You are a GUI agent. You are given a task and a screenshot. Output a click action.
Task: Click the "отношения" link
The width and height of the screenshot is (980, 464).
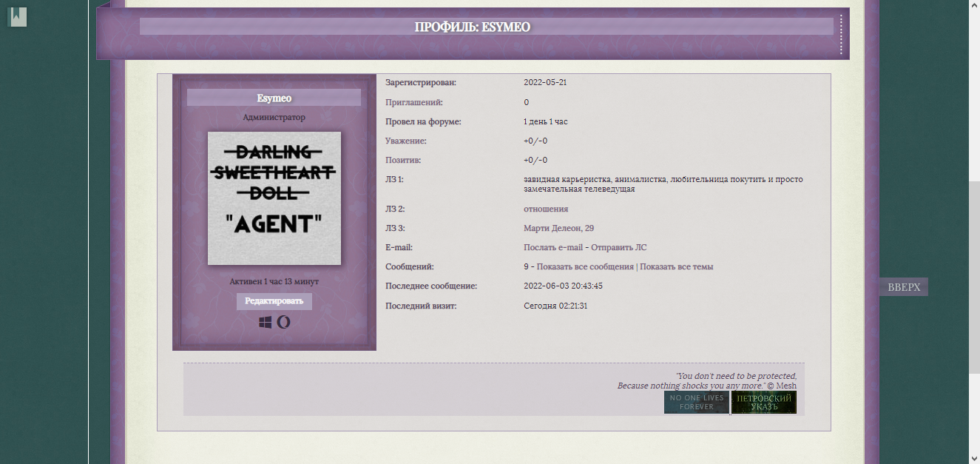tap(546, 209)
